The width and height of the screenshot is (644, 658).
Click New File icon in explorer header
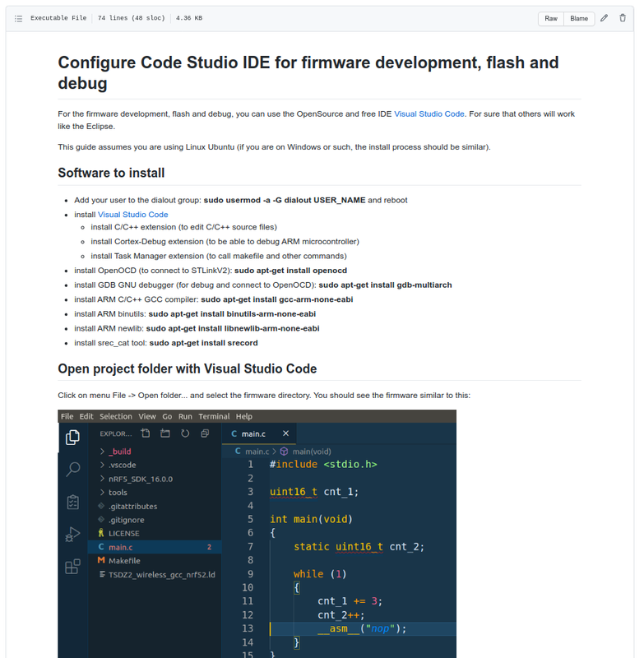[x=146, y=433]
